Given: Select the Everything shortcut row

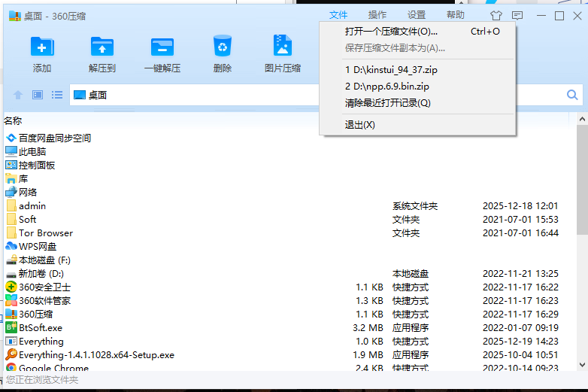Looking at the screenshot, I should [x=289, y=342].
